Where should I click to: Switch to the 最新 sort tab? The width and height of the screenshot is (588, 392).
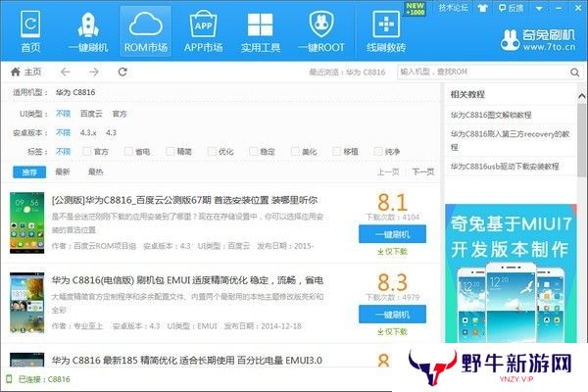point(63,171)
